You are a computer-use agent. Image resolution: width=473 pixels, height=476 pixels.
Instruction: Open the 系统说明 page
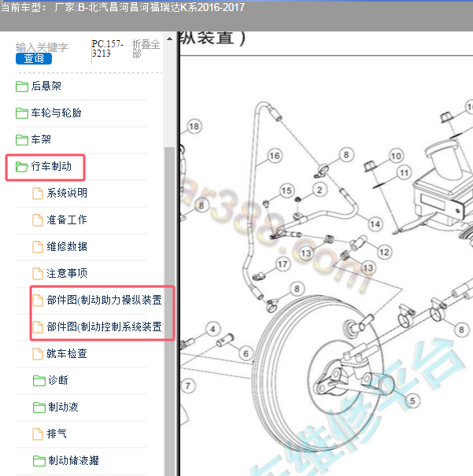tap(67, 193)
